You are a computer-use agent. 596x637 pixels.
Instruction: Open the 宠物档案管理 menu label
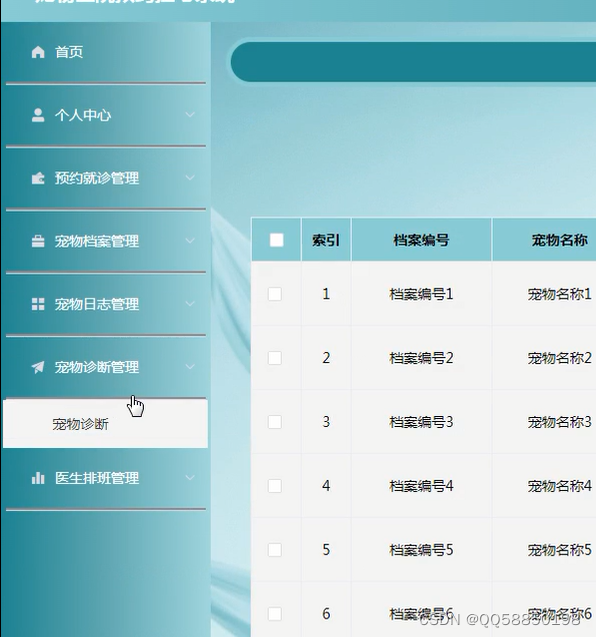coord(97,241)
